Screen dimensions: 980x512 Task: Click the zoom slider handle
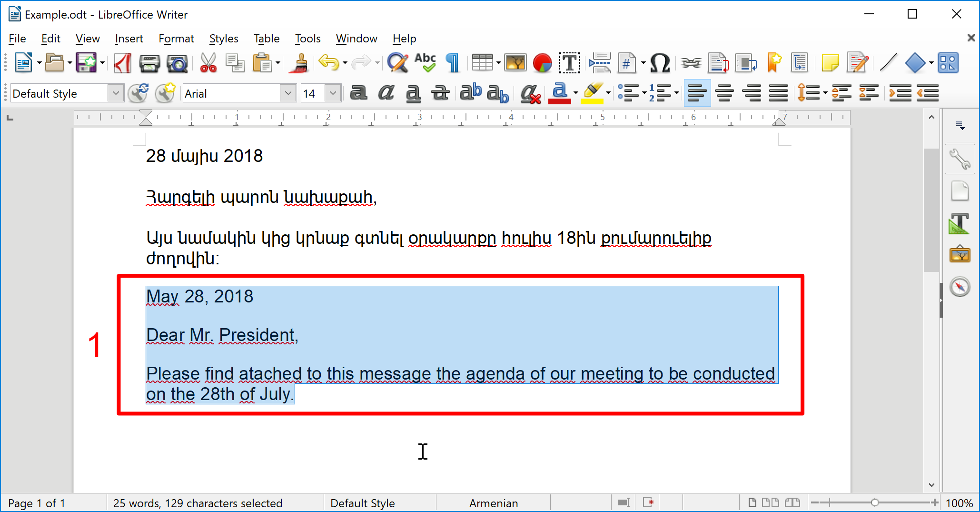pyautogui.click(x=874, y=502)
